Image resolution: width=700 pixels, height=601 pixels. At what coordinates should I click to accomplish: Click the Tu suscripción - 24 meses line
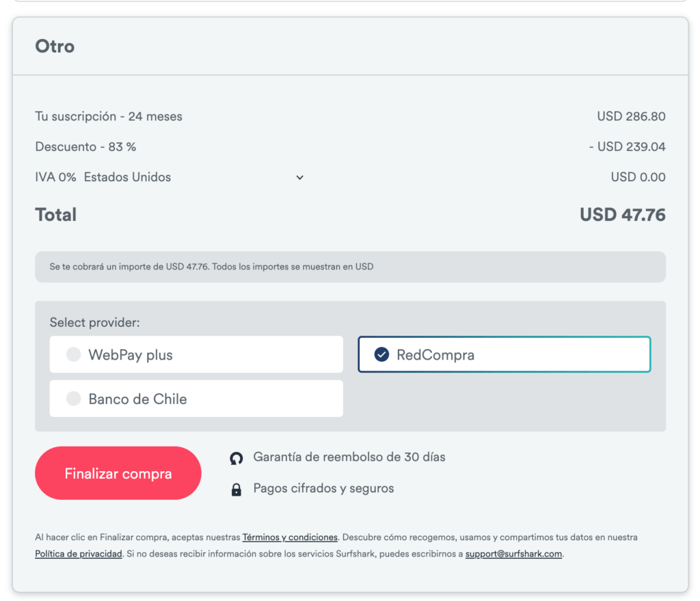pyautogui.click(x=109, y=116)
